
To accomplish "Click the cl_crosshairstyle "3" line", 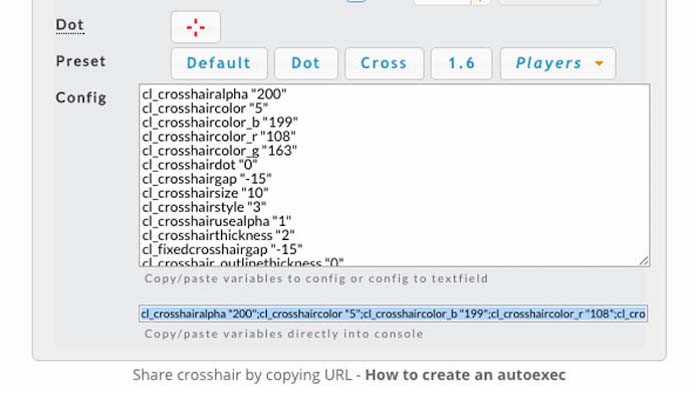I will (x=204, y=207).
